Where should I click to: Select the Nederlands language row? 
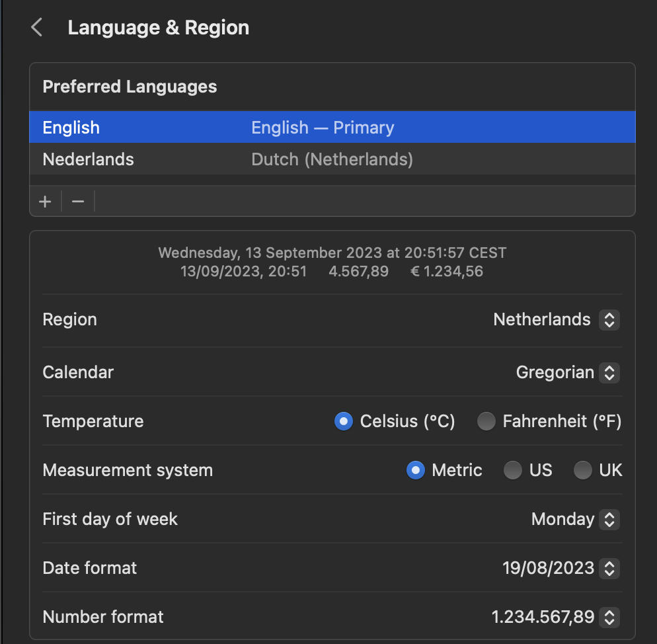click(x=332, y=159)
